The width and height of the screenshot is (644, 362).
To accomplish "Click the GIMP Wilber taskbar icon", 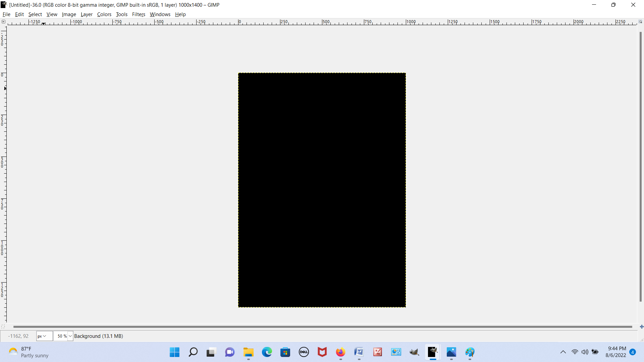I will pos(415,352).
